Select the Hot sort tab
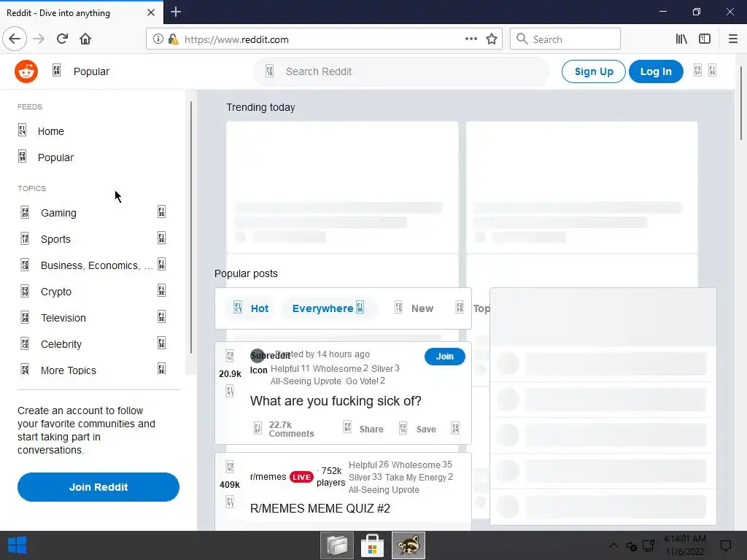Viewport: 747px width, 560px height. 252,308
